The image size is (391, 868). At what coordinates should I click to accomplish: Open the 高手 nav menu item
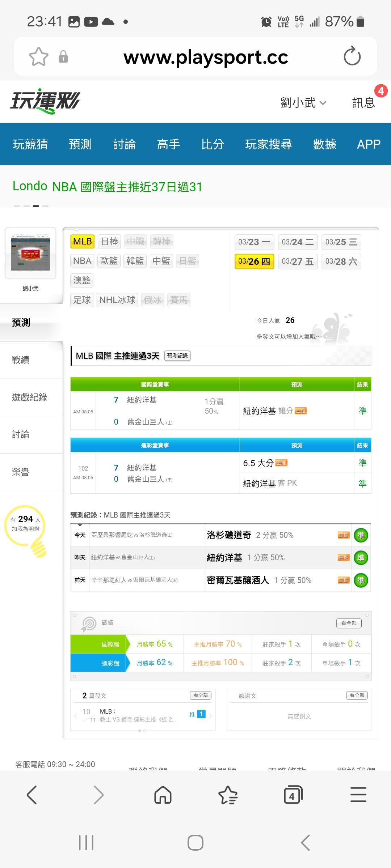[x=169, y=144]
